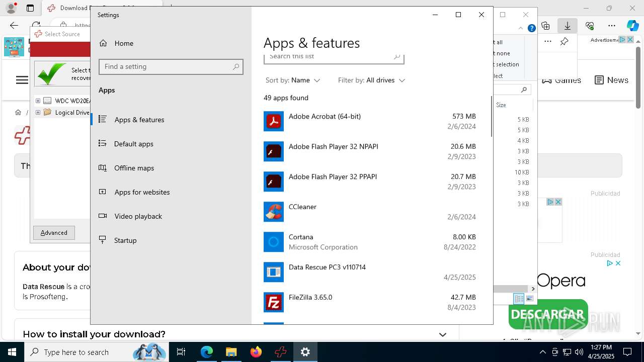Click the Cortana app icon
Screen dimensions: 644x362
[274, 242]
